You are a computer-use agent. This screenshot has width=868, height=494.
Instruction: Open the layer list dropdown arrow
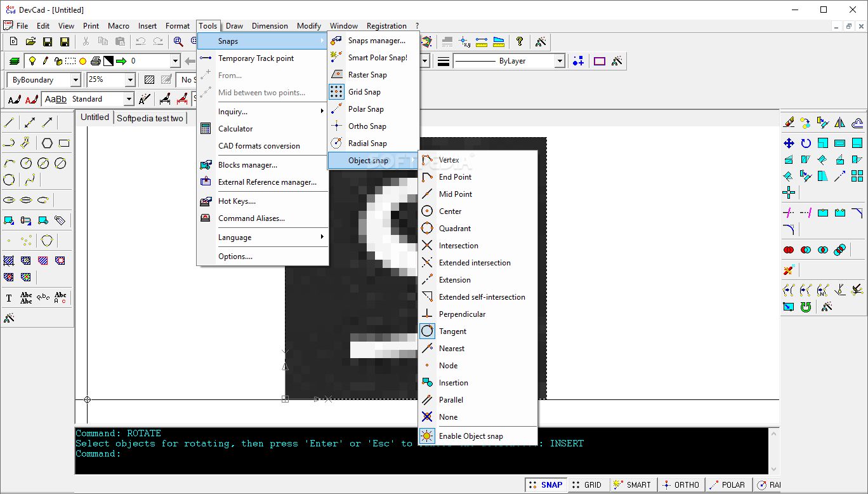(175, 61)
